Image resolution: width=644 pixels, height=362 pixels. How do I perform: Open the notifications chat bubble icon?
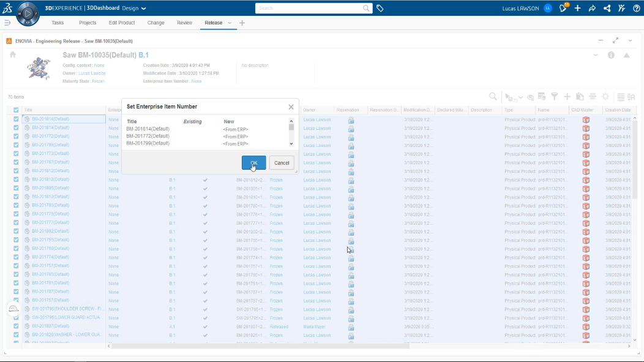pos(563,8)
